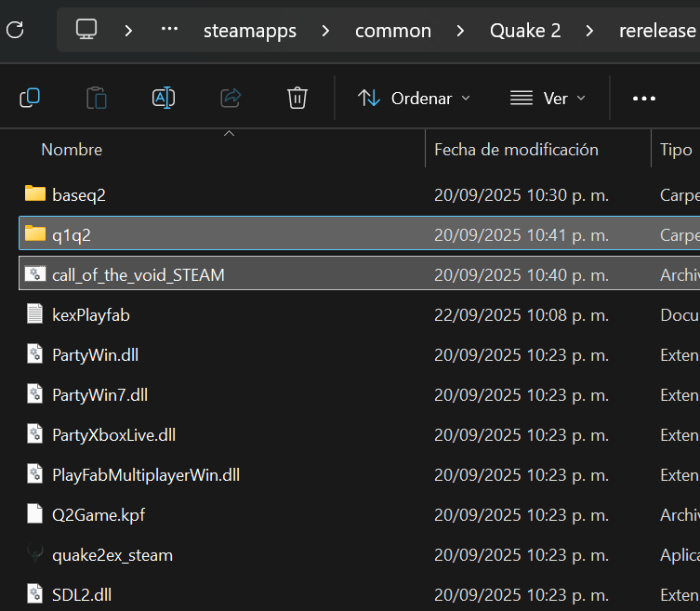Show hidden breadcrumb path ellipsis
The width and height of the screenshot is (700, 611).
[169, 30]
